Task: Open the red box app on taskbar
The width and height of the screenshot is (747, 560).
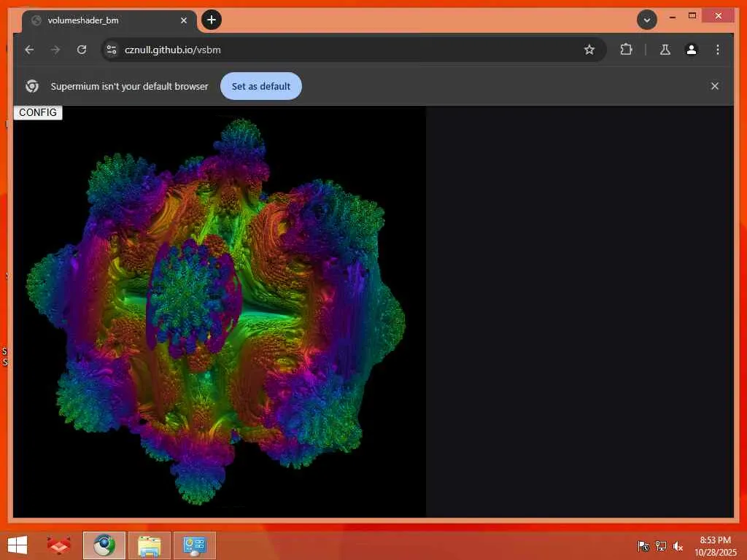Action: [x=58, y=545]
